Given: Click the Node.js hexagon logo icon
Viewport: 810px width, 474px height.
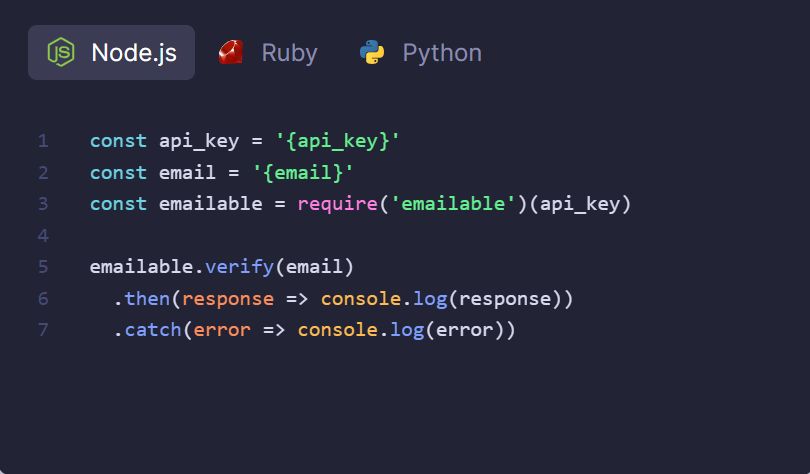Looking at the screenshot, I should click(61, 52).
